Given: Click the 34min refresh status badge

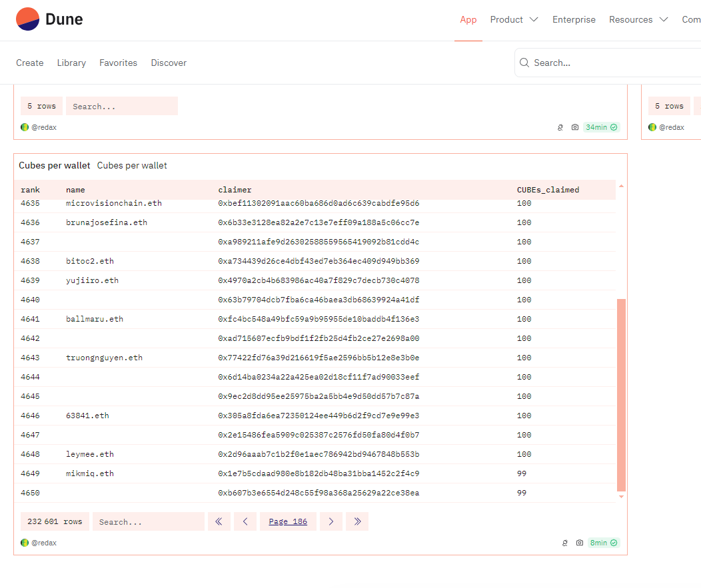Looking at the screenshot, I should click(601, 127).
